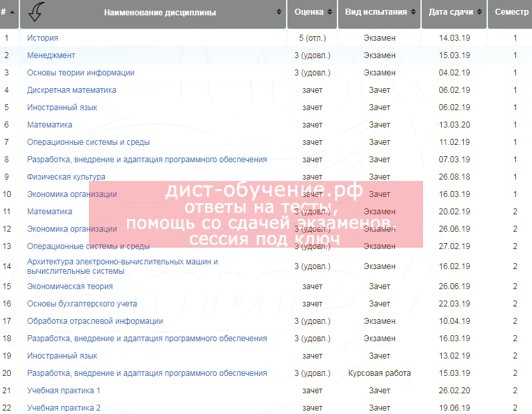
Task: Open 'Учебная практика 1' link
Action: point(63,391)
